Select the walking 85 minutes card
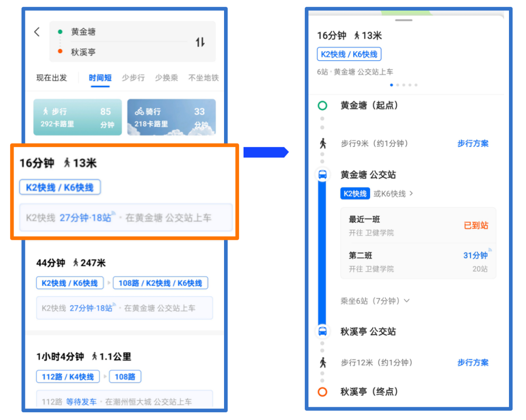Viewport: 526px width, 420px height. tap(77, 117)
